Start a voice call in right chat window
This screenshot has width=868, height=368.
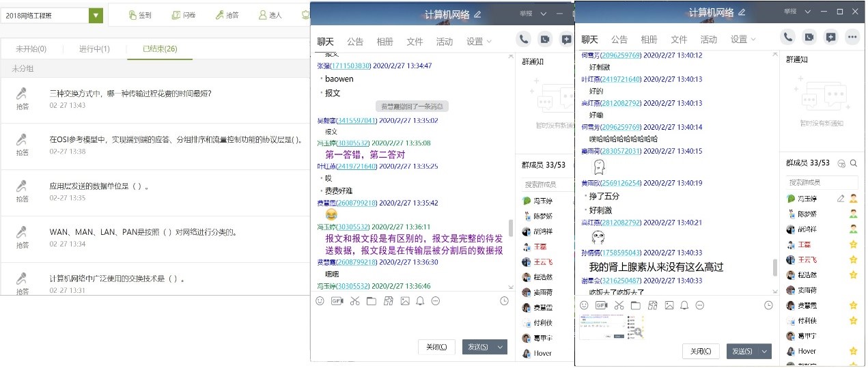click(788, 38)
